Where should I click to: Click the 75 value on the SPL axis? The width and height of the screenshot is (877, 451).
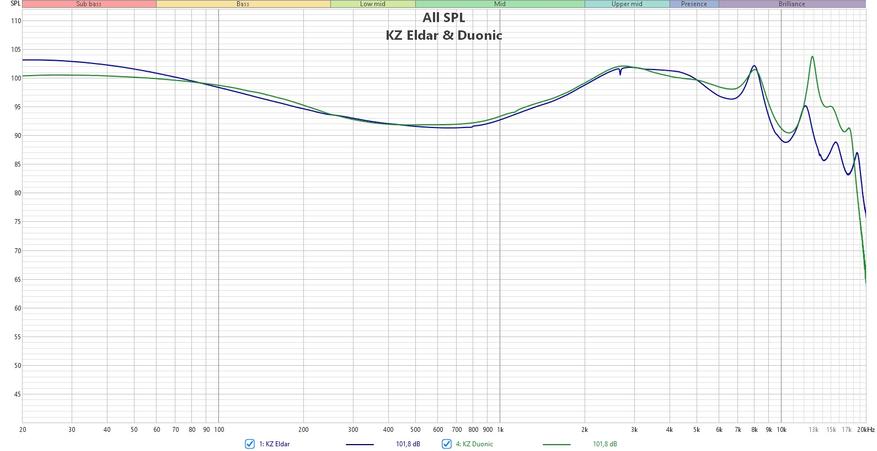coord(16,222)
